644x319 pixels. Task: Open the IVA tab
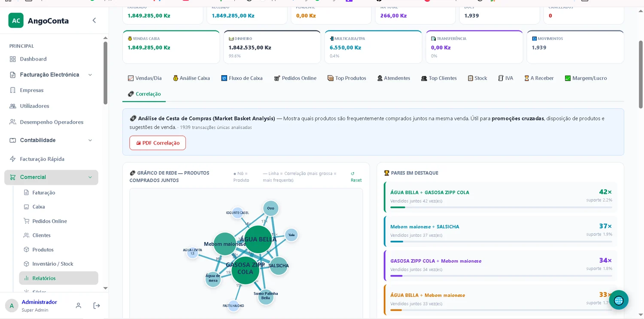(x=506, y=78)
